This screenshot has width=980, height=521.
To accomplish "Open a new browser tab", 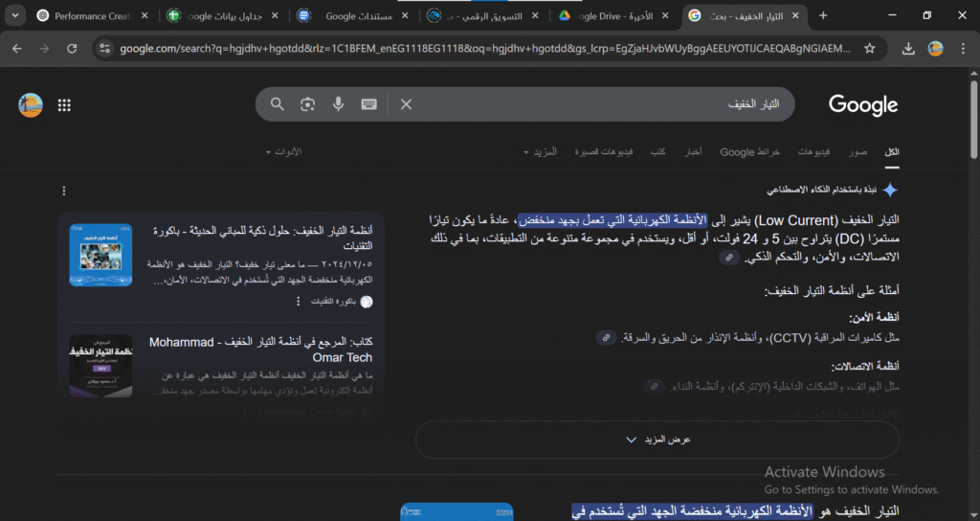I will pyautogui.click(x=823, y=15).
